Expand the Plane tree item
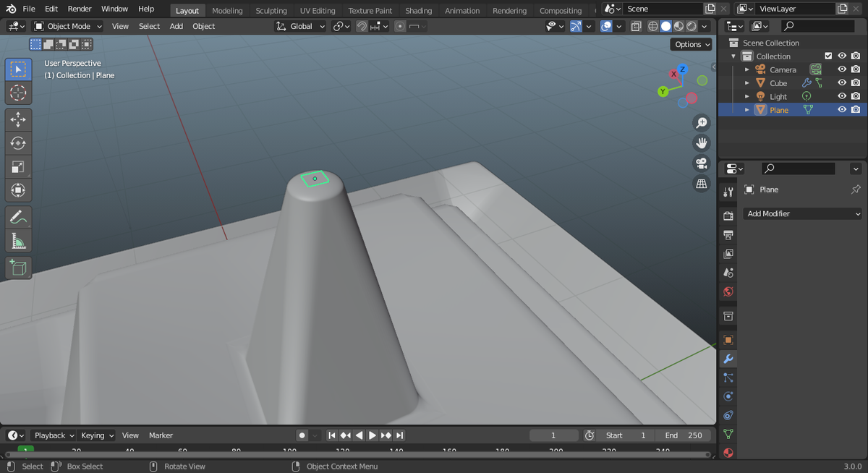 pyautogui.click(x=747, y=109)
